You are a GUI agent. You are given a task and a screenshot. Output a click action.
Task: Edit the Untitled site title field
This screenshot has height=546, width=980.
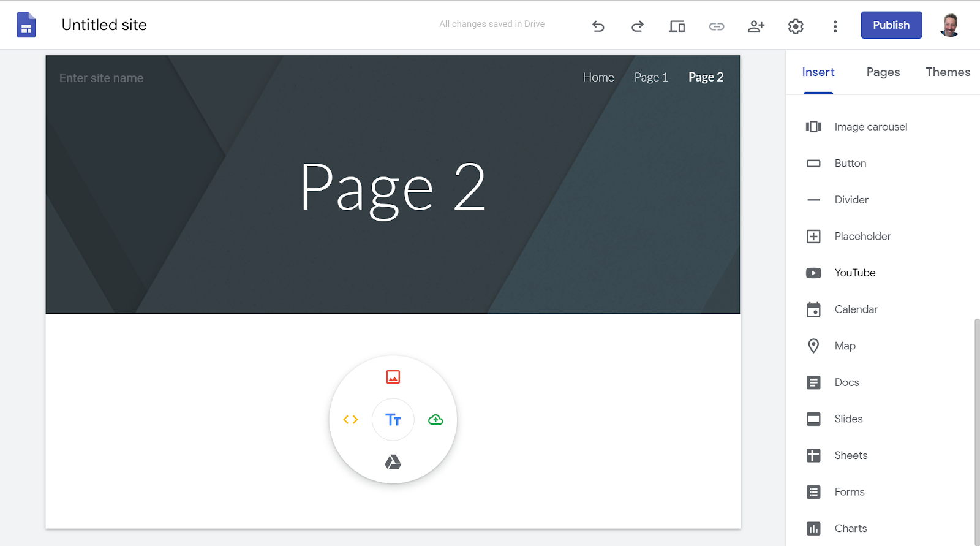tap(104, 25)
